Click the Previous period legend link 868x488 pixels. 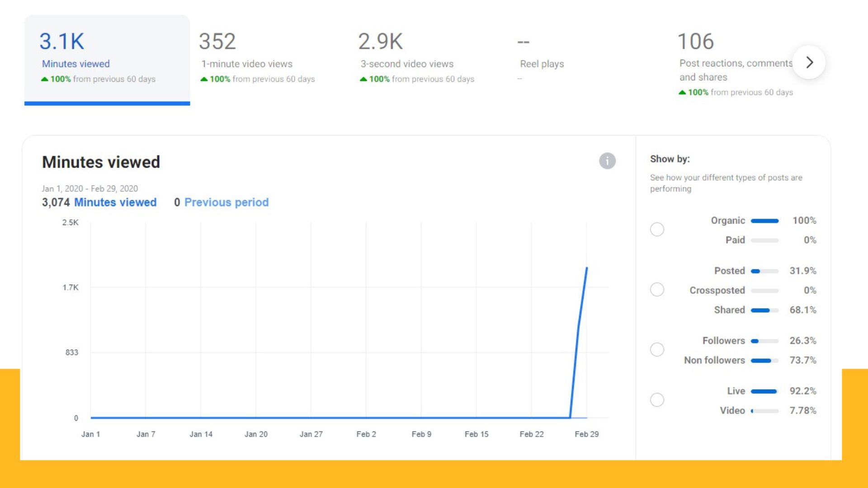coord(226,202)
